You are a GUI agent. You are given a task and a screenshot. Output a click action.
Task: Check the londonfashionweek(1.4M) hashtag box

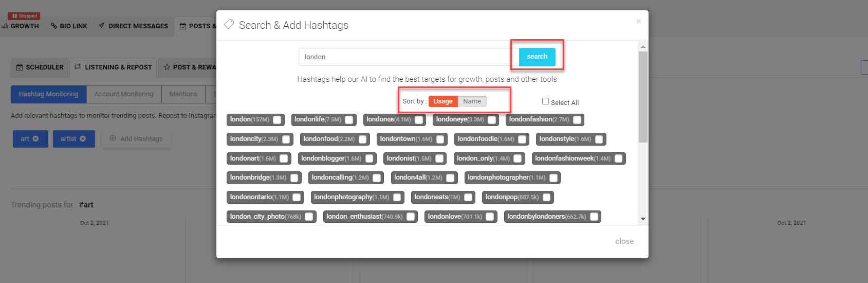point(618,158)
